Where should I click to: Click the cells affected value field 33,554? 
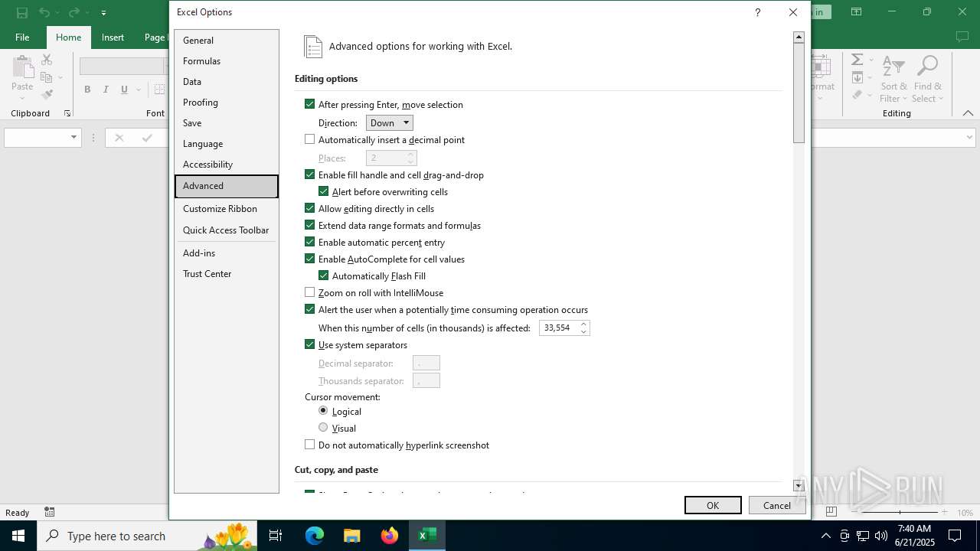[559, 328]
